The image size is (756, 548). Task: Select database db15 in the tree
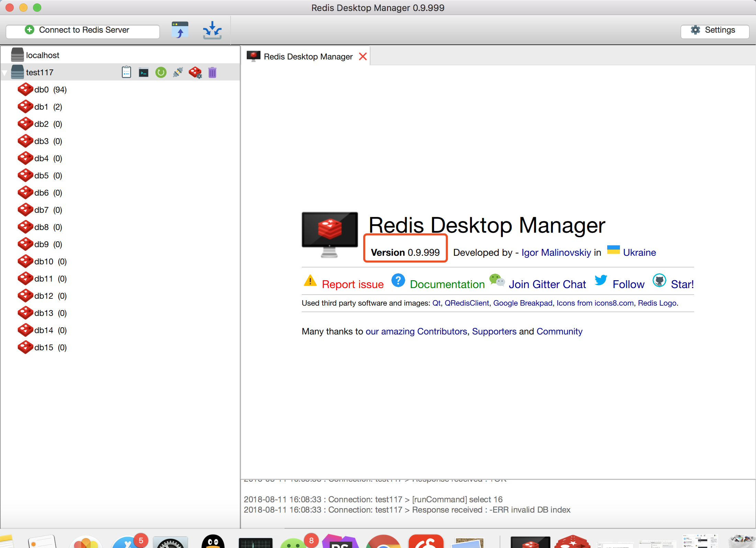point(50,348)
